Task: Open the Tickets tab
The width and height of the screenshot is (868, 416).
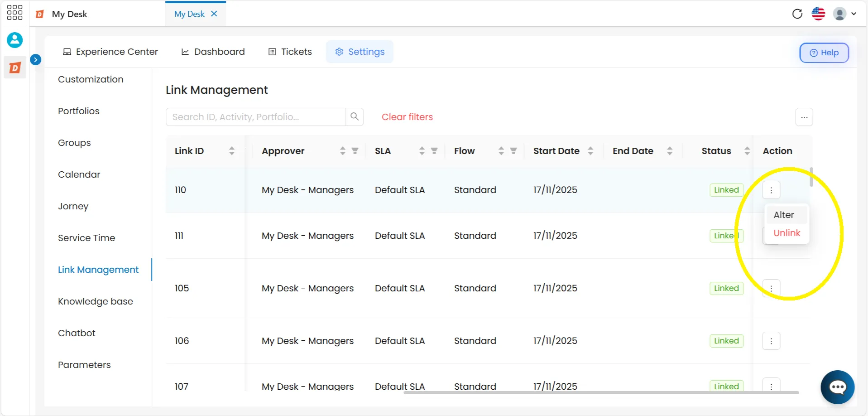Action: click(290, 52)
